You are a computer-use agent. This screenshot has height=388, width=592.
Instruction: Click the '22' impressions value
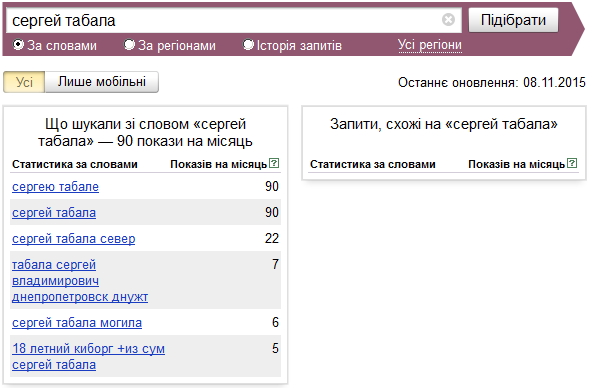(272, 239)
